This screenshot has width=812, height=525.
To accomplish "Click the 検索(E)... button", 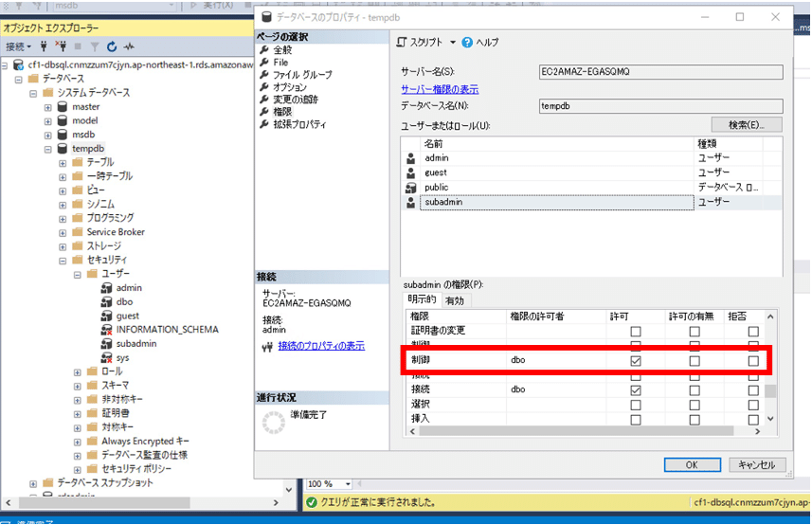I will (x=747, y=125).
